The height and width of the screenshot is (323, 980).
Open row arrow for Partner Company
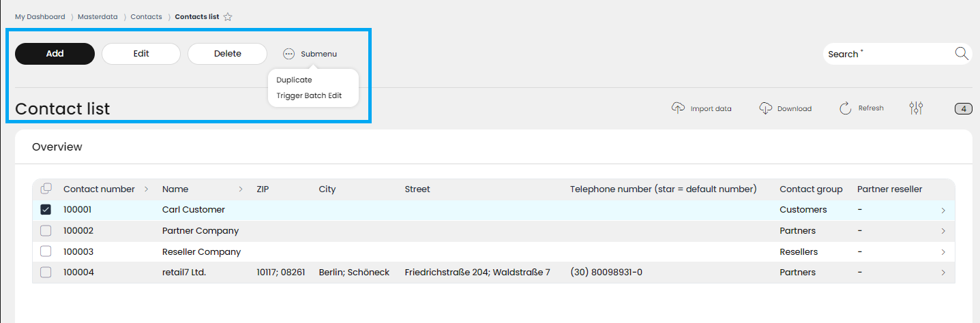tap(943, 231)
